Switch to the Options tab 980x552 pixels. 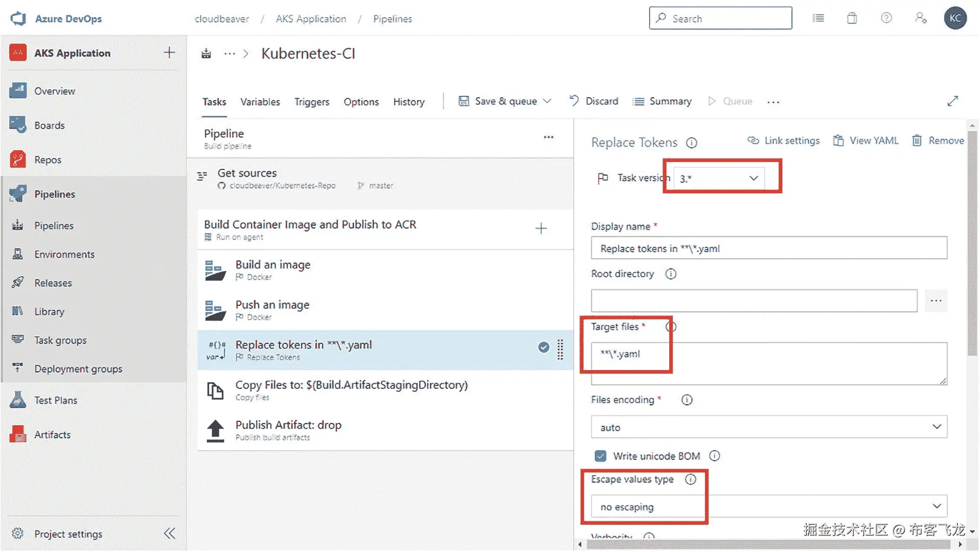(x=361, y=102)
